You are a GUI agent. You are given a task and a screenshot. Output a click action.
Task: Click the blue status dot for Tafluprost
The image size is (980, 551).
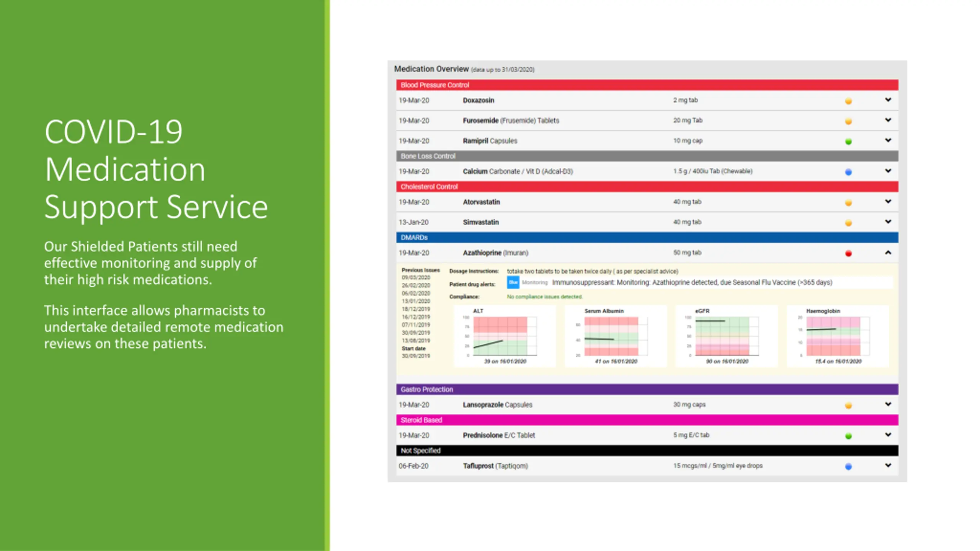point(848,466)
